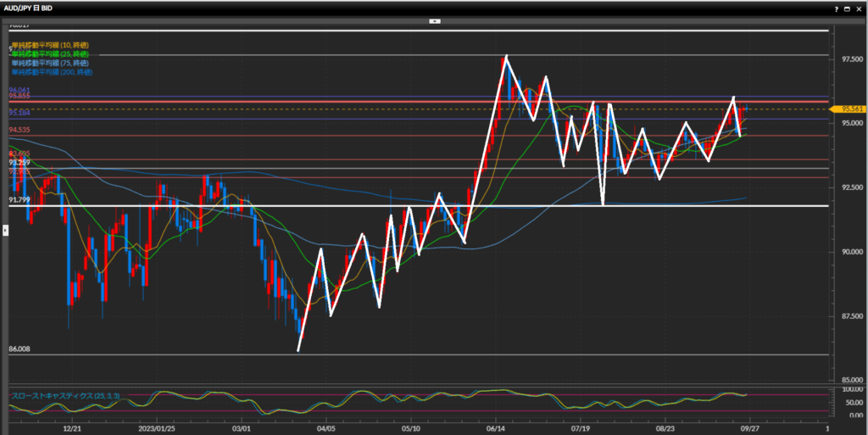The image size is (868, 435).
Task: Maximize the AUD/JPY chart window
Action: click(848, 8)
